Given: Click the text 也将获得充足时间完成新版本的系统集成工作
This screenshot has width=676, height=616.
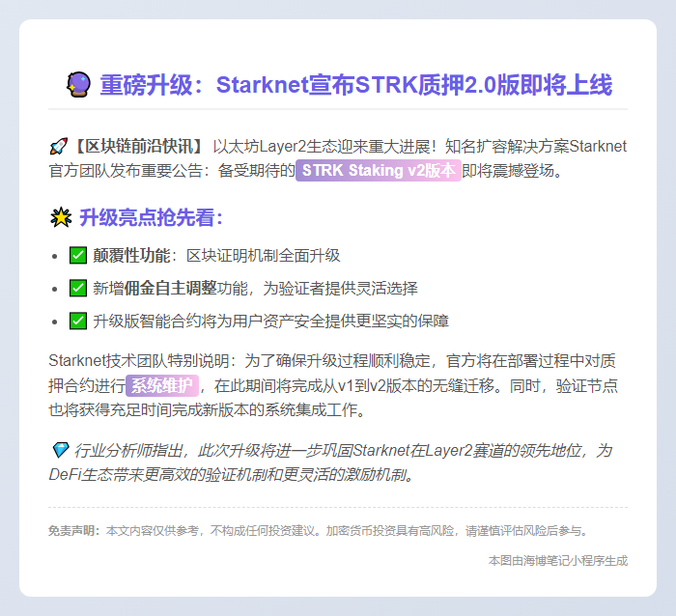Looking at the screenshot, I should tap(203, 409).
